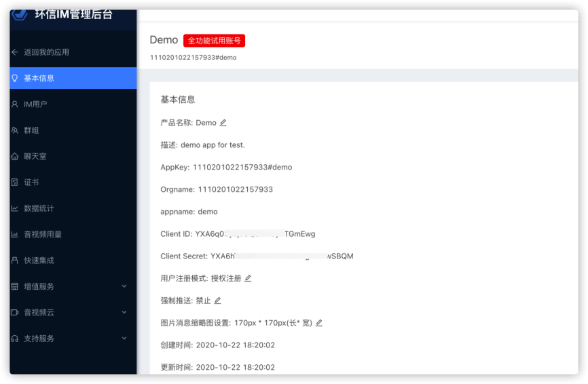Open the 群组 menu item
The height and width of the screenshot is (384, 588).
click(x=73, y=130)
